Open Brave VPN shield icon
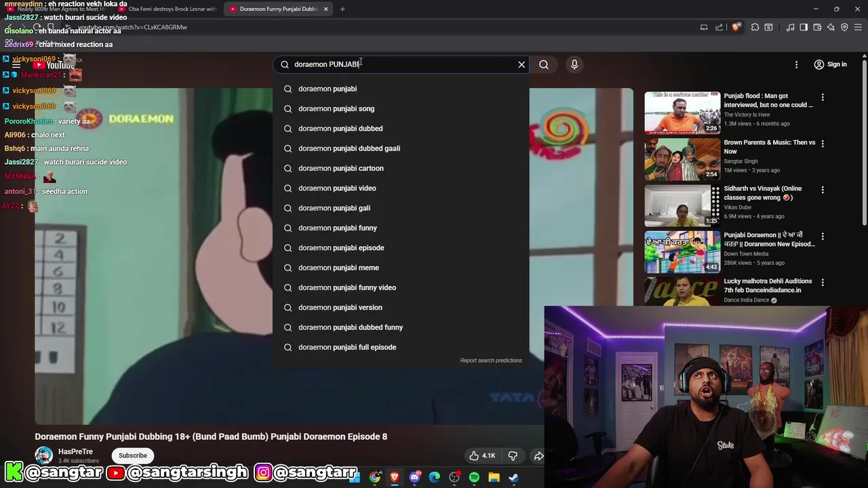 [844, 27]
